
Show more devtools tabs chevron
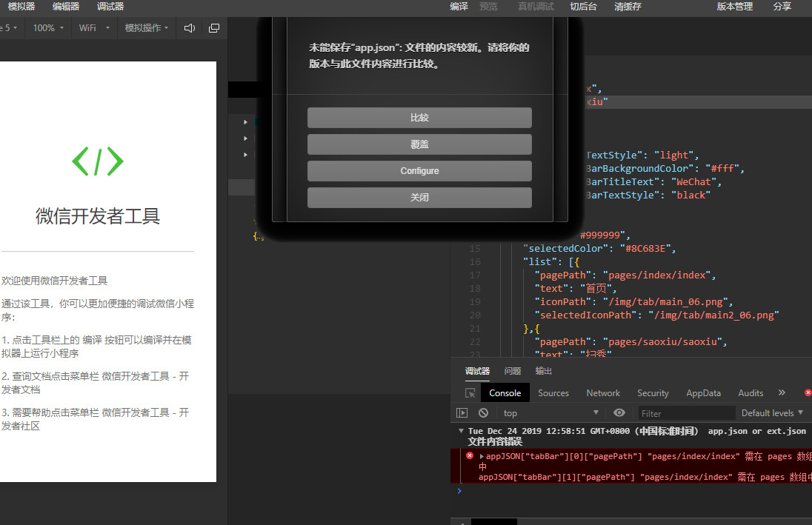tap(782, 392)
